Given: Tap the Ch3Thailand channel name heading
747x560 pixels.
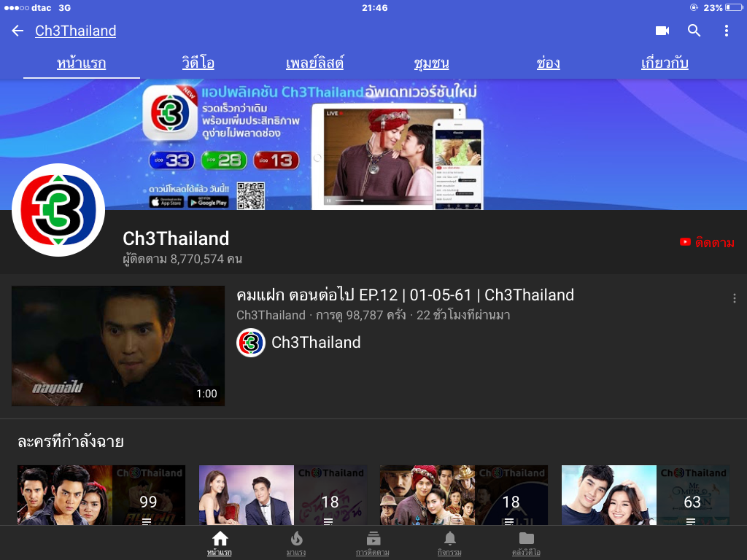Looking at the screenshot, I should click(x=176, y=238).
